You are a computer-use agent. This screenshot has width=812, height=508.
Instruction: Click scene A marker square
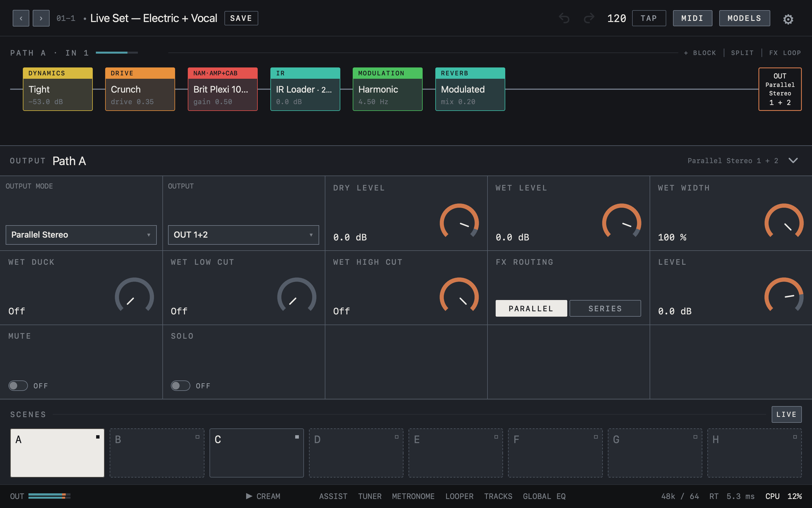[x=98, y=437]
